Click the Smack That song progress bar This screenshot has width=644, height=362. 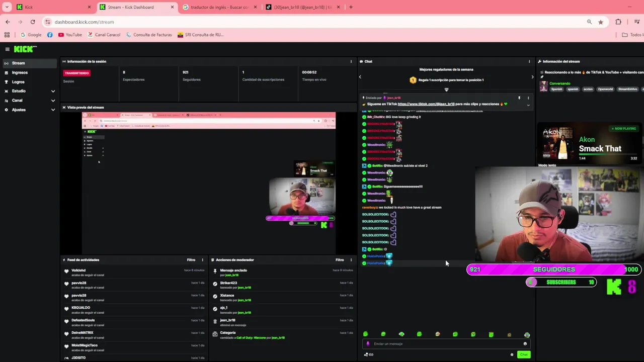tap(608, 155)
